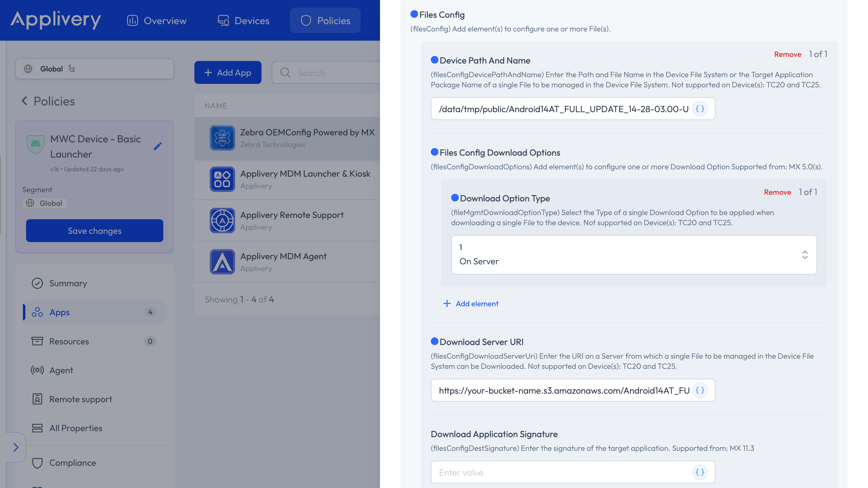Click the Remote support icon in sidebar
868x488 pixels.
[x=37, y=399]
